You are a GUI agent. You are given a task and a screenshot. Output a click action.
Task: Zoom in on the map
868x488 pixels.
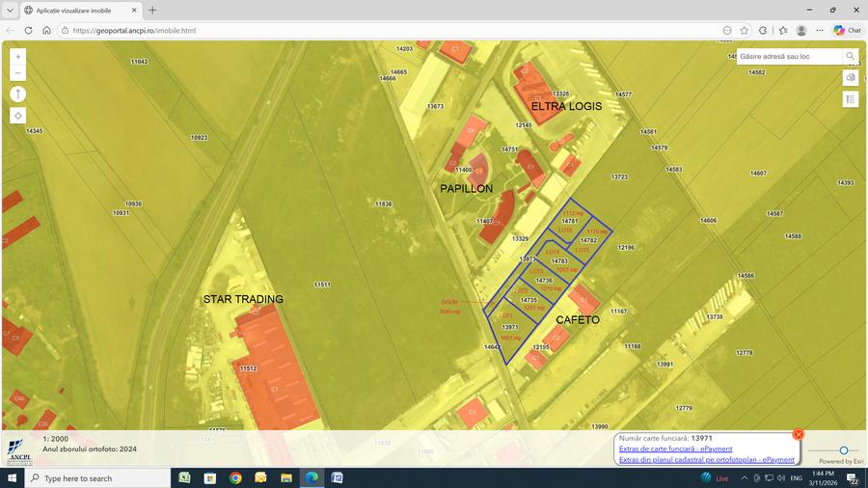(x=18, y=57)
